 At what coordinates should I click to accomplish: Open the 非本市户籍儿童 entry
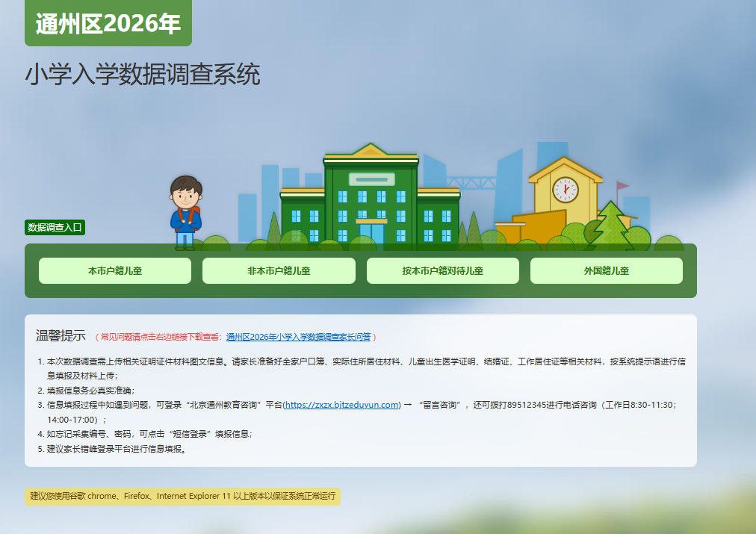click(x=279, y=271)
